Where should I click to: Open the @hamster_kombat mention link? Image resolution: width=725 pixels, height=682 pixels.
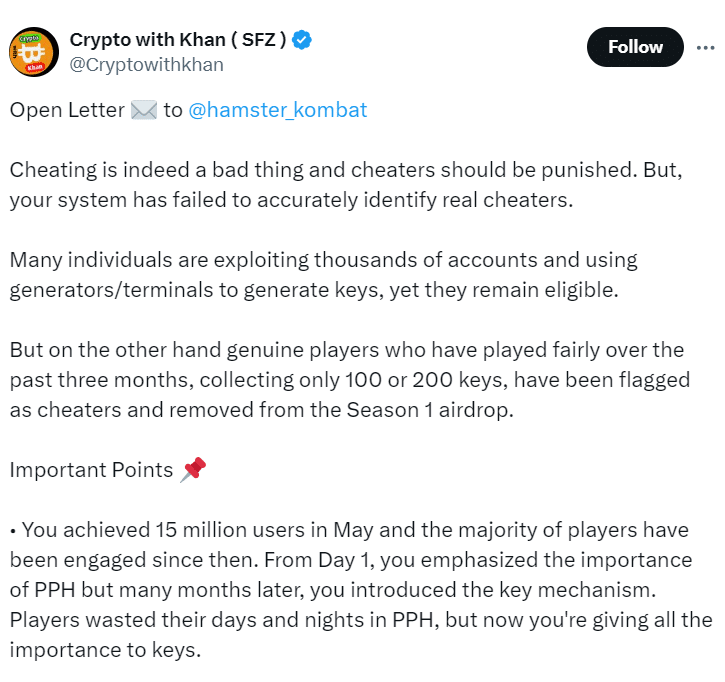pos(278,110)
